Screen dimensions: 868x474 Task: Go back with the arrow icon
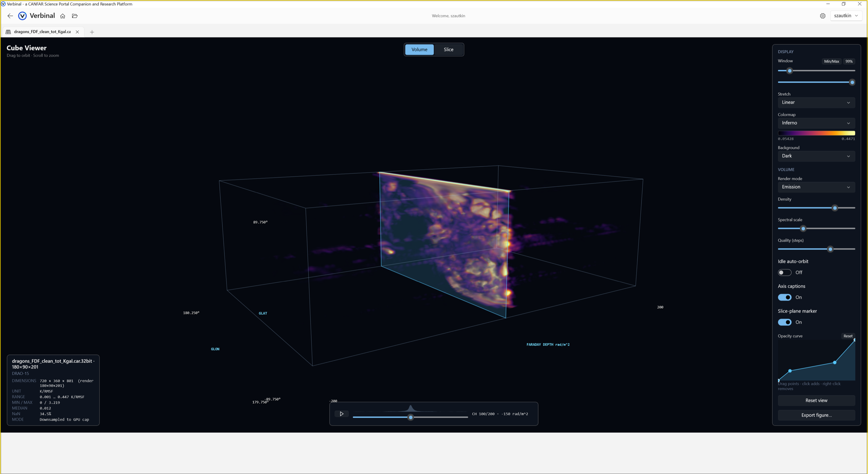click(x=10, y=16)
